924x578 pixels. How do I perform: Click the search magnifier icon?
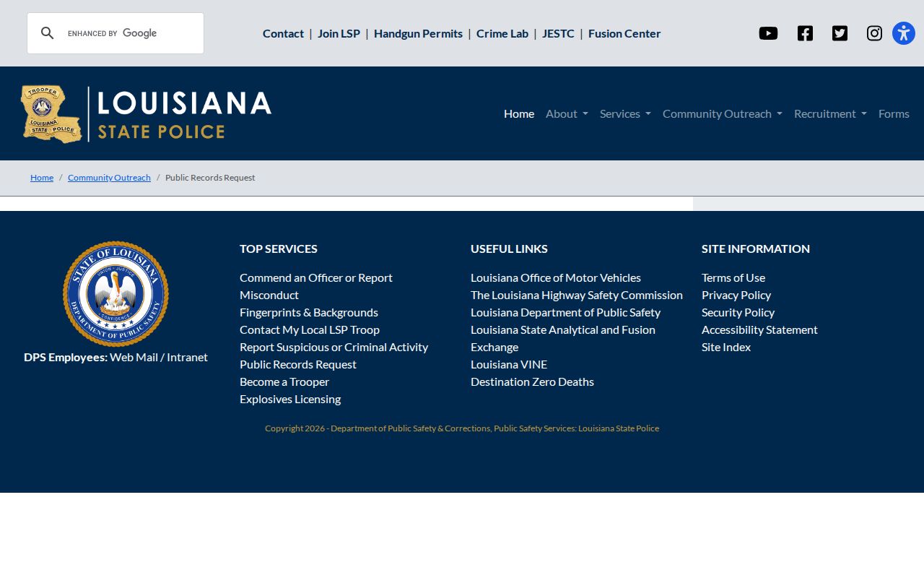point(48,33)
